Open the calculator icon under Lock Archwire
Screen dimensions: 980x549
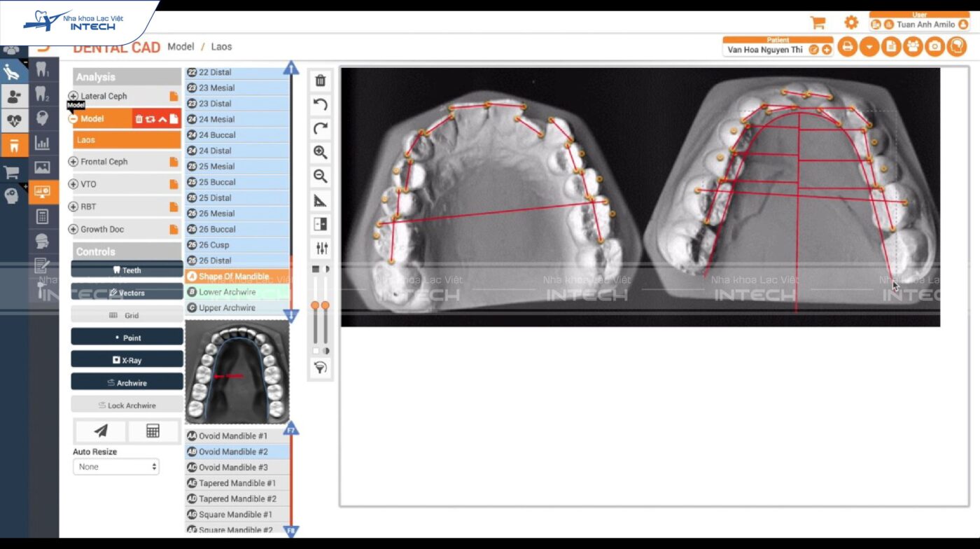[x=153, y=431]
